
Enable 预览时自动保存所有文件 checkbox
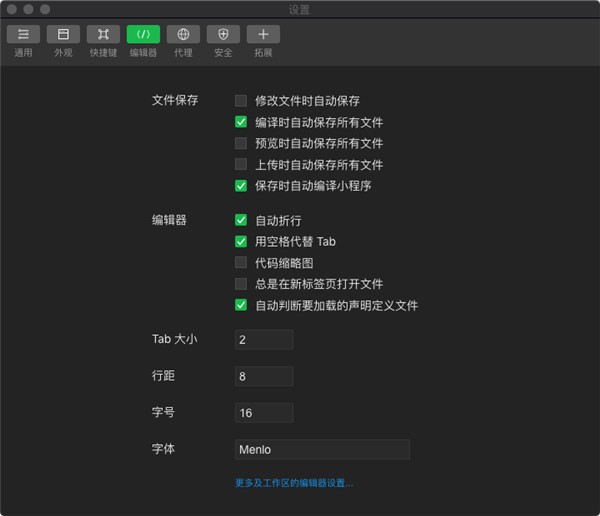241,143
